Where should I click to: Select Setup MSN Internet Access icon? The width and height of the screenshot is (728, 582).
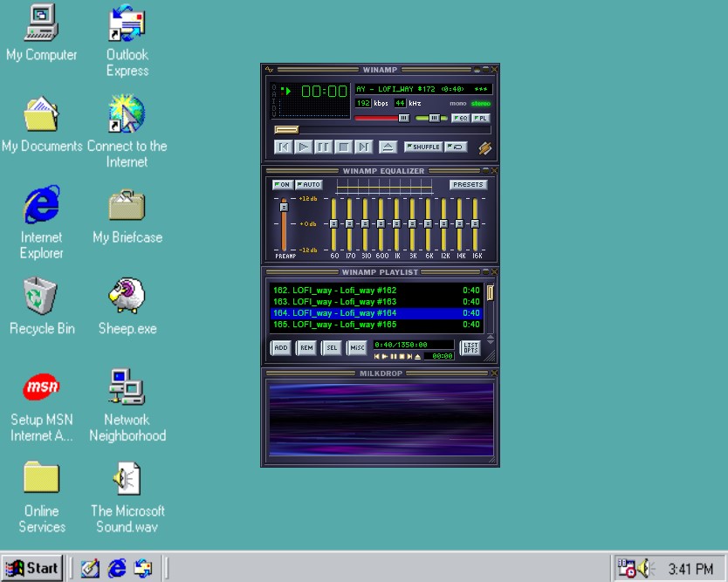click(x=42, y=407)
